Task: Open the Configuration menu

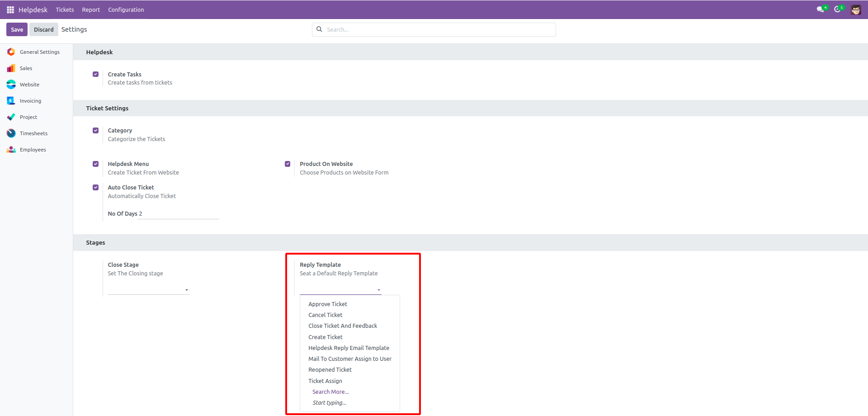Action: [126, 9]
